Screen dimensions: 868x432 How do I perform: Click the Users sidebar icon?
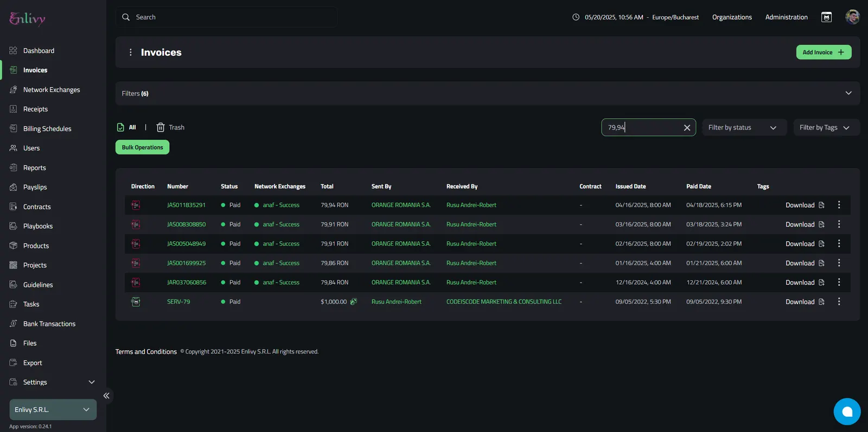pos(14,148)
